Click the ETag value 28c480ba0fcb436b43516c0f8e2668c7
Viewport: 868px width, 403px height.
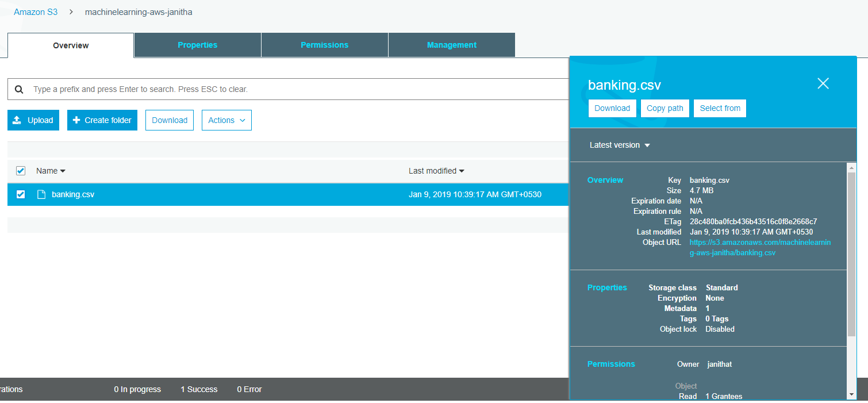coord(753,221)
